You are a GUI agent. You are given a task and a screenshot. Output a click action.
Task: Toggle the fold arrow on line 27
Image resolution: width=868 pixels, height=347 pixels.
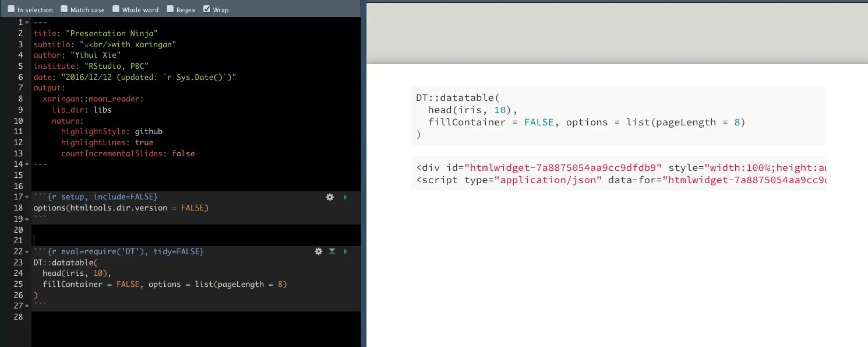tap(27, 306)
